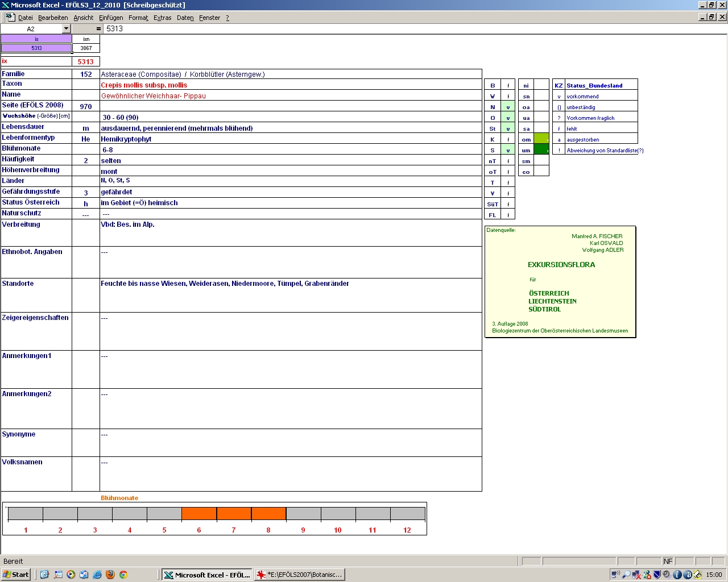Select the page number cell 970
The width and height of the screenshot is (728, 582).
pyautogui.click(x=86, y=106)
